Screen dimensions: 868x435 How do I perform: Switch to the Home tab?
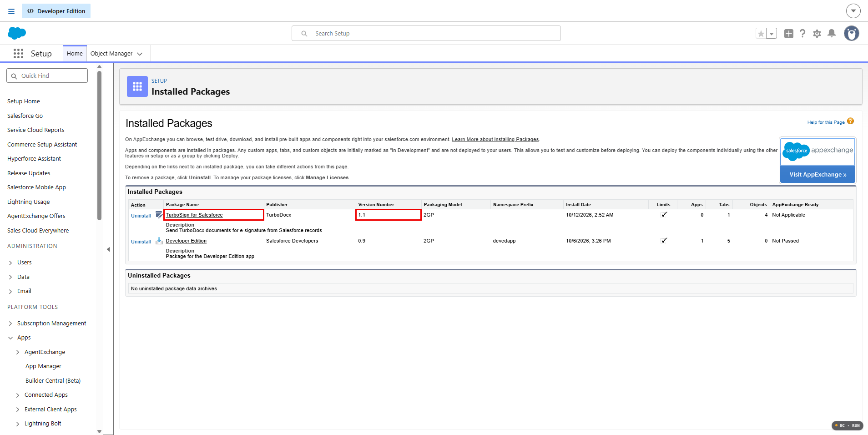coord(75,54)
